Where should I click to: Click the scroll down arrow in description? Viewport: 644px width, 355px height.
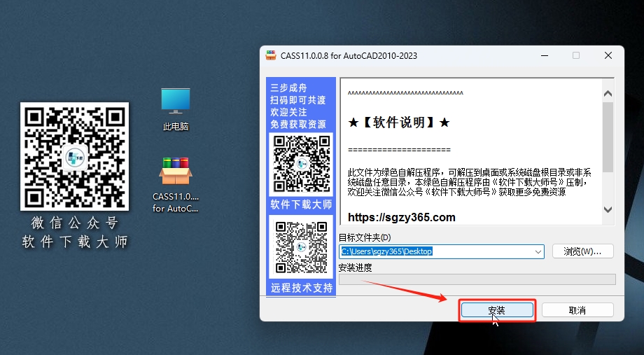[608, 209]
